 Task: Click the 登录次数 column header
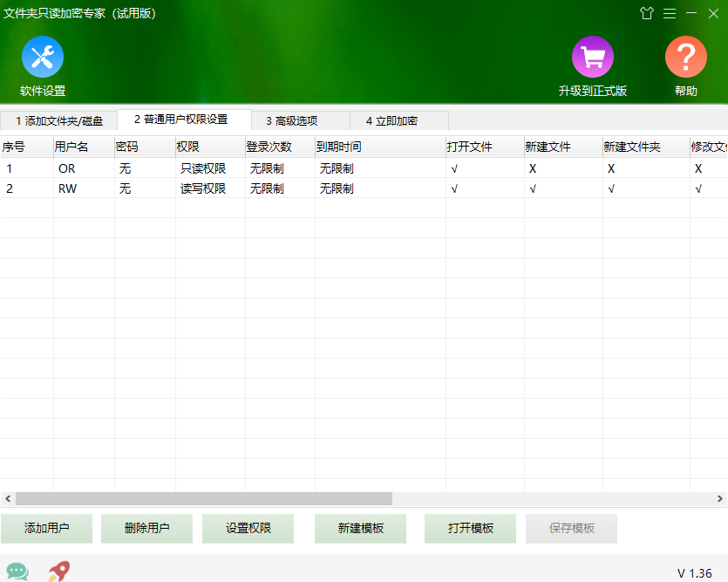coord(280,147)
